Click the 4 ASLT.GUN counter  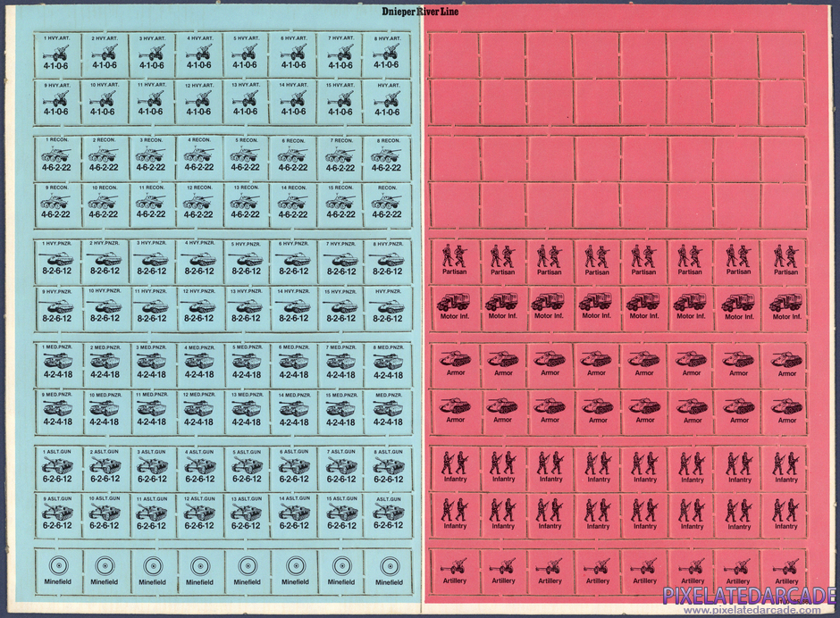click(x=198, y=468)
